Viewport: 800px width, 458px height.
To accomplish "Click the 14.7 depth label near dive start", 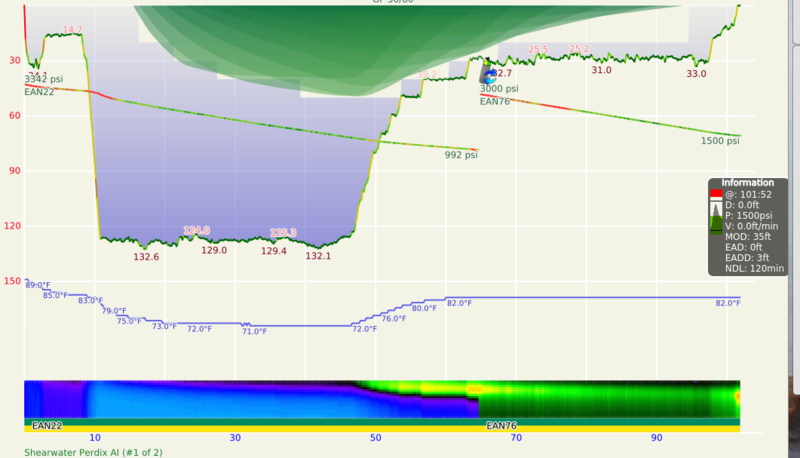I will click(x=73, y=30).
